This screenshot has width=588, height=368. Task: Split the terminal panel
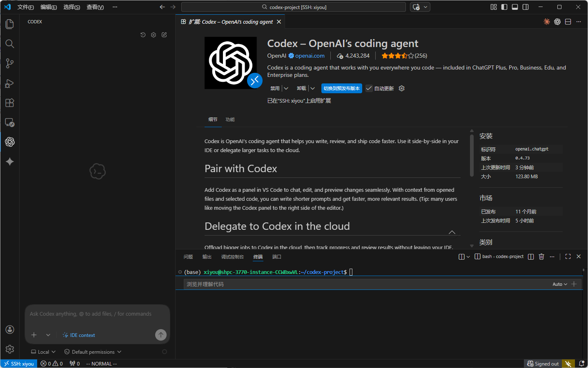coord(531,256)
